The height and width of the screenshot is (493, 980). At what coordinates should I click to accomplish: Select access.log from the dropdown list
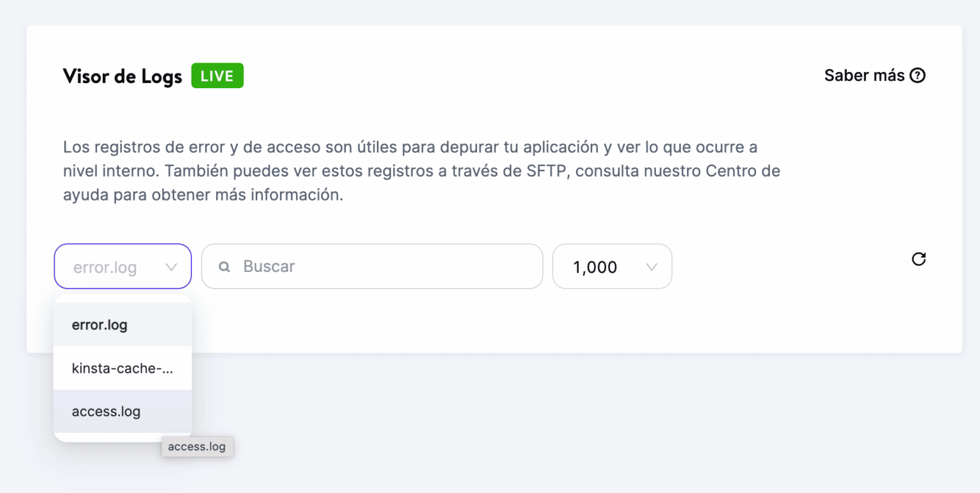point(106,411)
